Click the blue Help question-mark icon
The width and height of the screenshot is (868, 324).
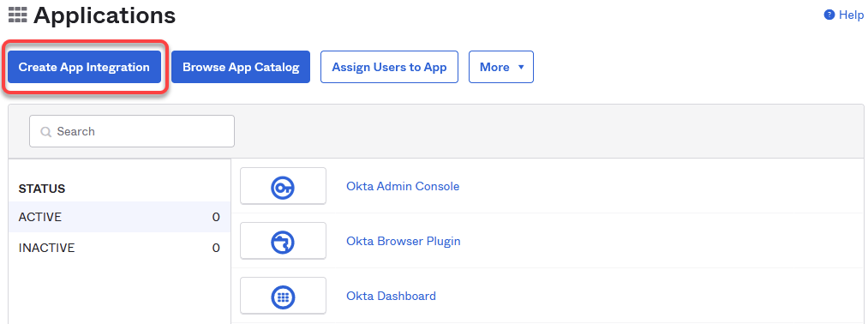click(x=829, y=15)
